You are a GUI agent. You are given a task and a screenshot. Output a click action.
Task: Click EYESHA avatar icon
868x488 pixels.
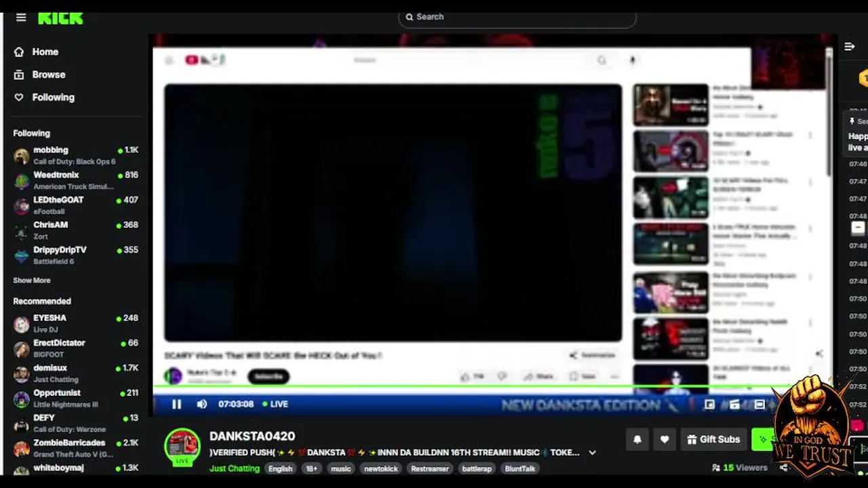(22, 325)
